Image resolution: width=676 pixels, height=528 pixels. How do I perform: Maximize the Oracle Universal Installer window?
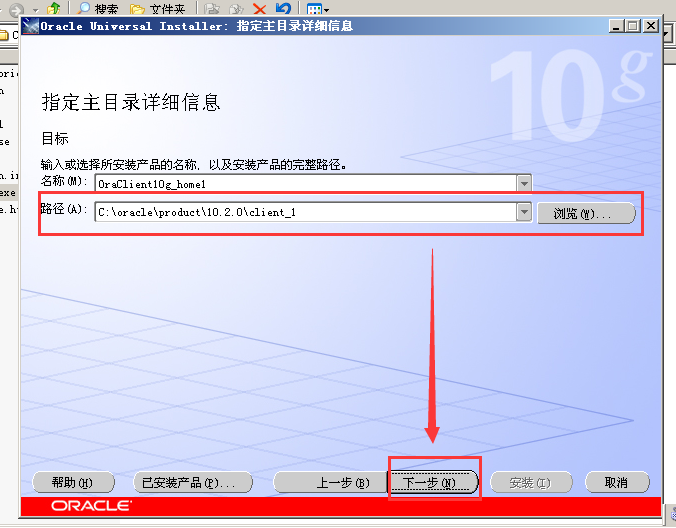pyautogui.click(x=633, y=26)
